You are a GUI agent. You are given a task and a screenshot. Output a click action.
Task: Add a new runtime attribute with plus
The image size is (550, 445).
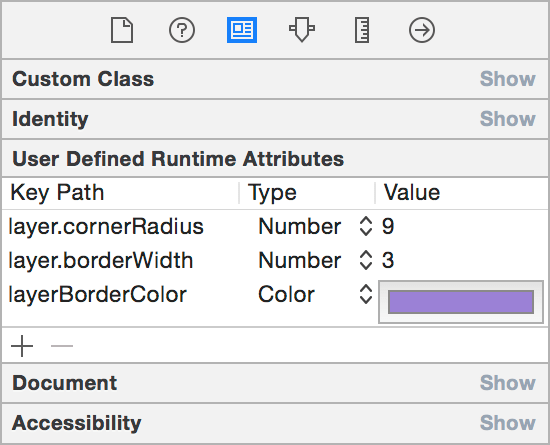[22, 346]
